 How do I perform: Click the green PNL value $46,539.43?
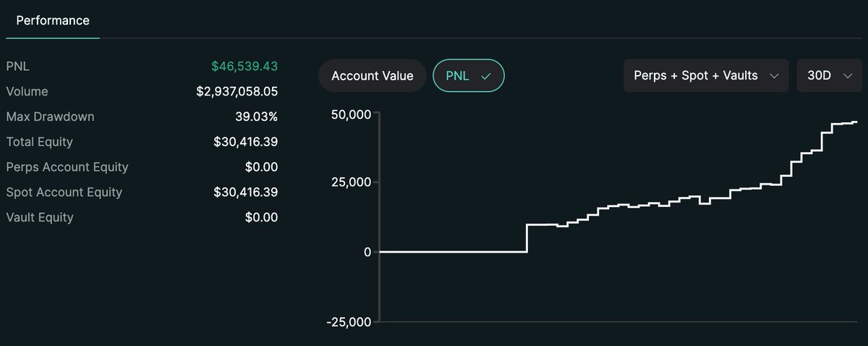[x=244, y=66]
